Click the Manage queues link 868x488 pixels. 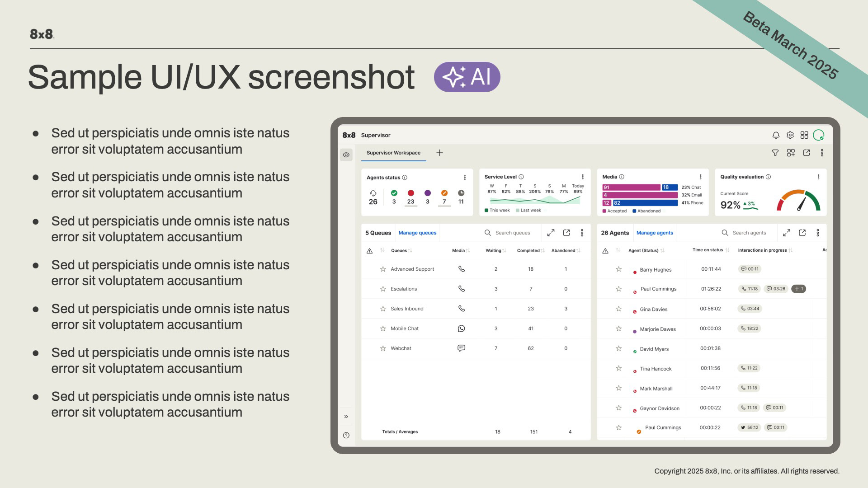417,233
